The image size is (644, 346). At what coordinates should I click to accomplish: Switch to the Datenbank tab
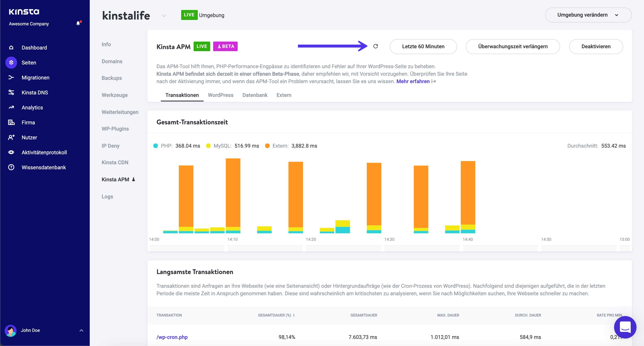(x=255, y=95)
